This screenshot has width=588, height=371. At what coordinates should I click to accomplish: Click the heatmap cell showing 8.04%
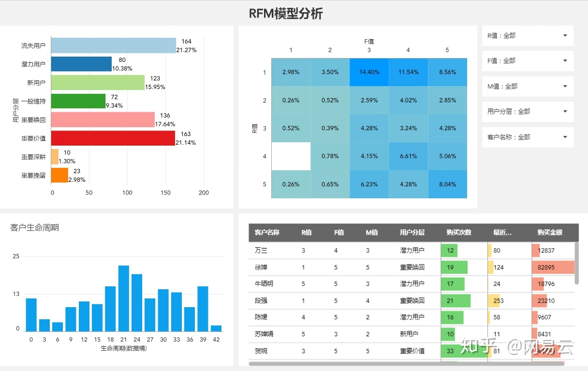coord(447,184)
